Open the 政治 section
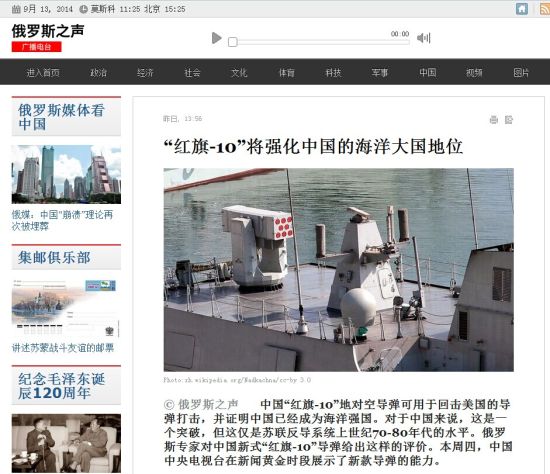The width and height of the screenshot is (550, 474). click(x=98, y=73)
